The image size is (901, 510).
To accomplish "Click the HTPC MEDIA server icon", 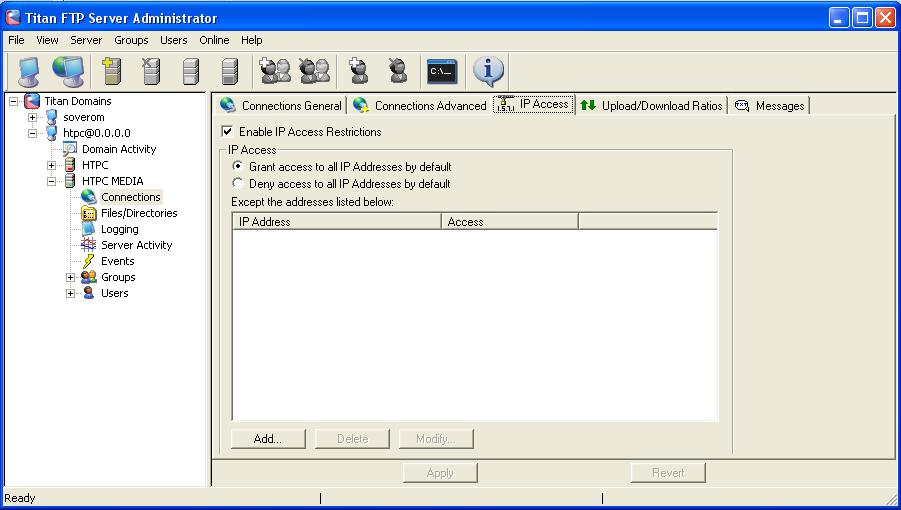I will (x=70, y=181).
